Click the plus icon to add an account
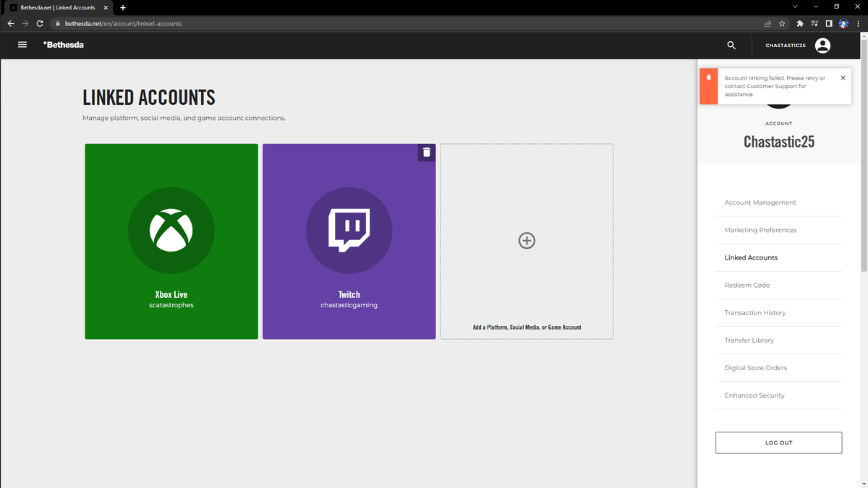This screenshot has height=488, width=868. [527, 241]
